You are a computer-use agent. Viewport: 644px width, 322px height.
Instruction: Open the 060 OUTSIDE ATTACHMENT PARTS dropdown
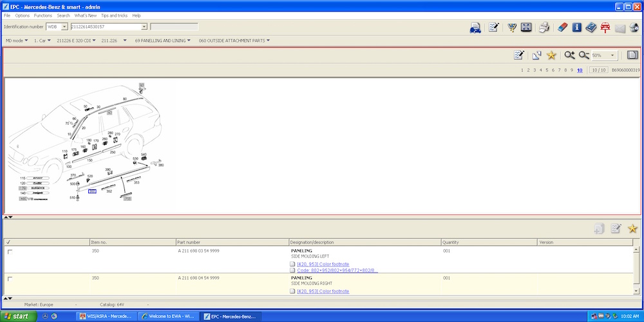234,41
